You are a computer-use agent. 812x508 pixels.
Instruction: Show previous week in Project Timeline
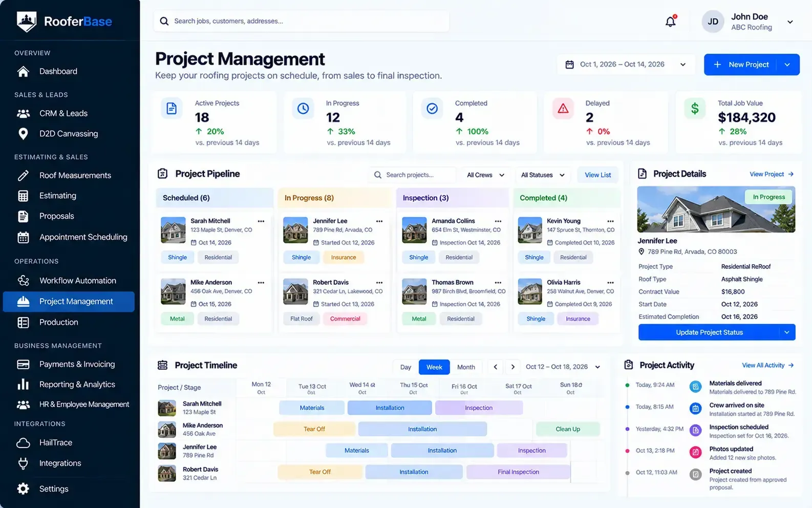pos(495,367)
